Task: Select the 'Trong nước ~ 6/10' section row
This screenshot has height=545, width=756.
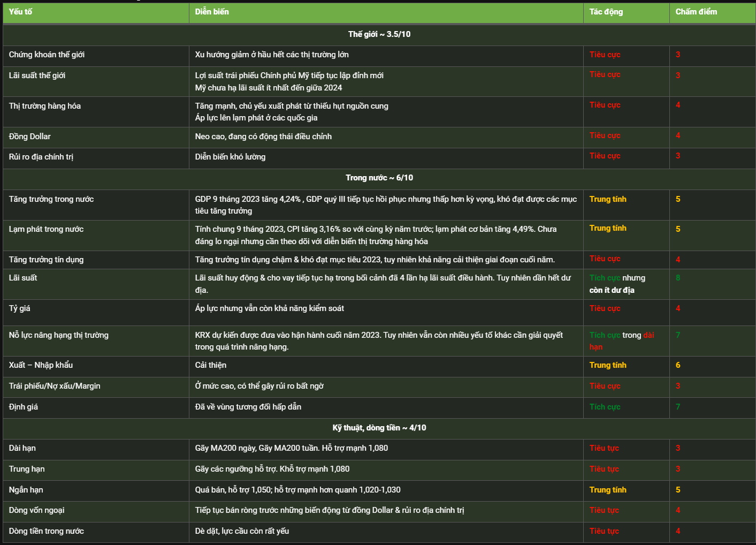Action: 379,178
